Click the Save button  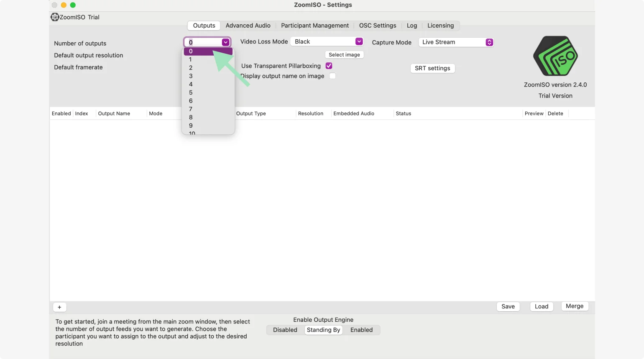(508, 307)
